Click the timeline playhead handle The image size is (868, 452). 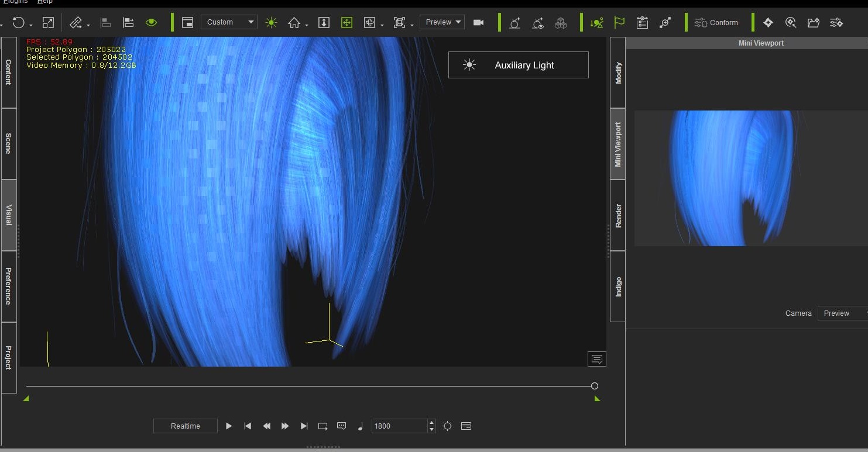(595, 386)
